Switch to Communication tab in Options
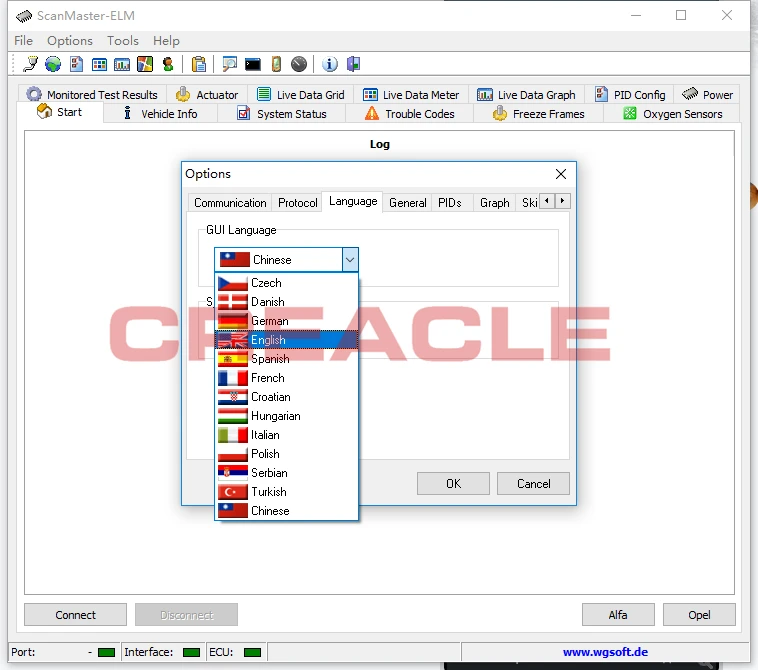758x670 pixels. [230, 203]
